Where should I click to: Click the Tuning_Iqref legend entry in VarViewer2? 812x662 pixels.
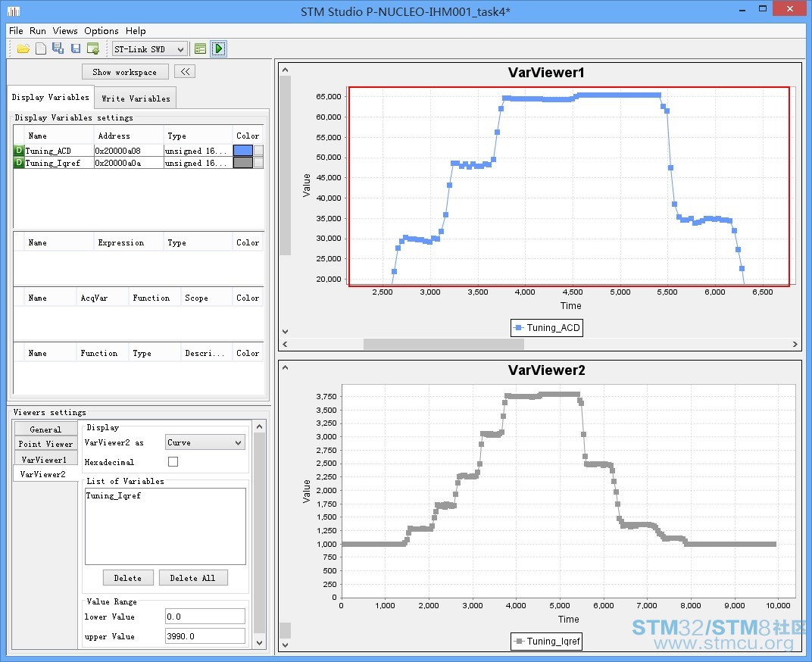tap(547, 642)
